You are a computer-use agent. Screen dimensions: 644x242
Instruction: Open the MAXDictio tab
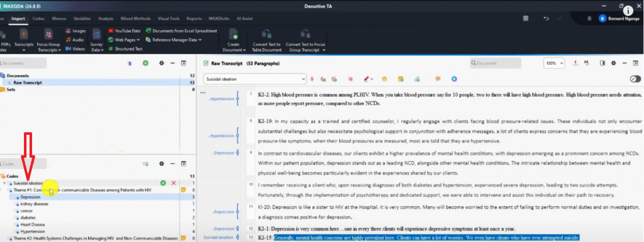click(219, 18)
